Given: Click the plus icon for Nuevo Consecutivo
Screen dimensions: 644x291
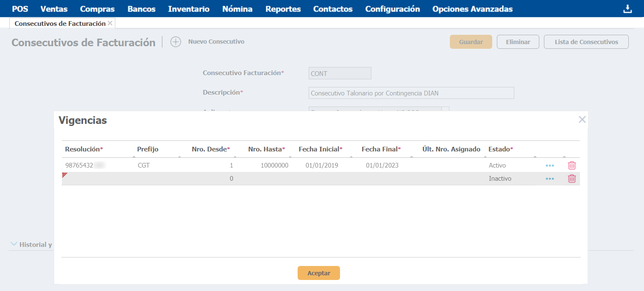Looking at the screenshot, I should (176, 42).
